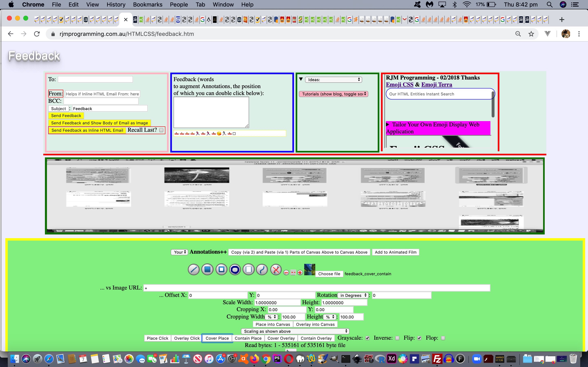This screenshot has width=588, height=367.
Task: Tick the Recall Last? checkbox
Action: click(161, 130)
